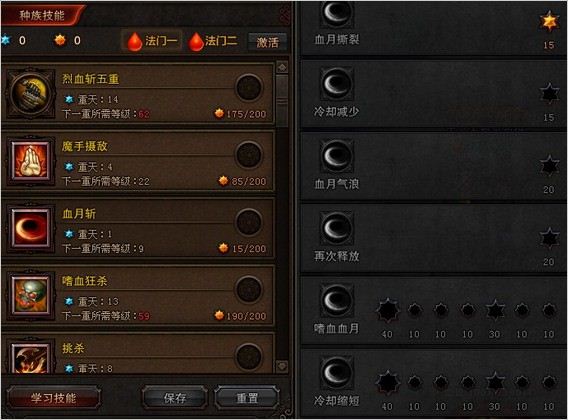
Task: Click the 血月撕裂 crescent moon icon
Action: pos(337,13)
